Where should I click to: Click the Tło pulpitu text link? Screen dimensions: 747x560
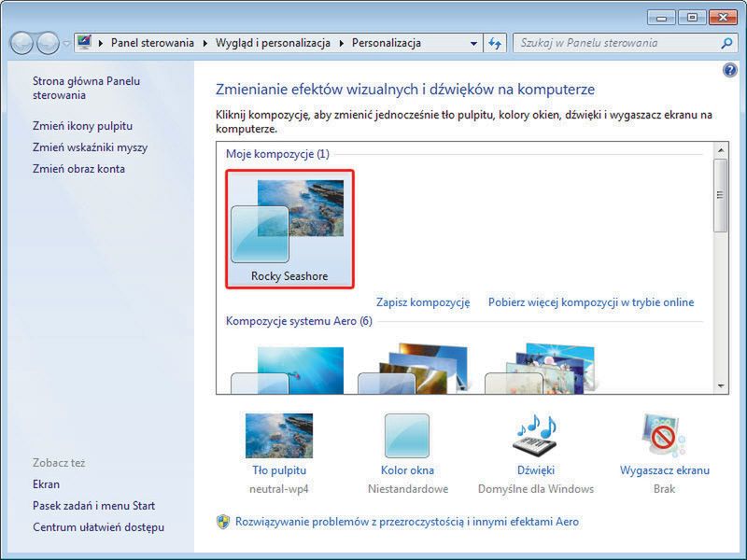click(x=279, y=470)
